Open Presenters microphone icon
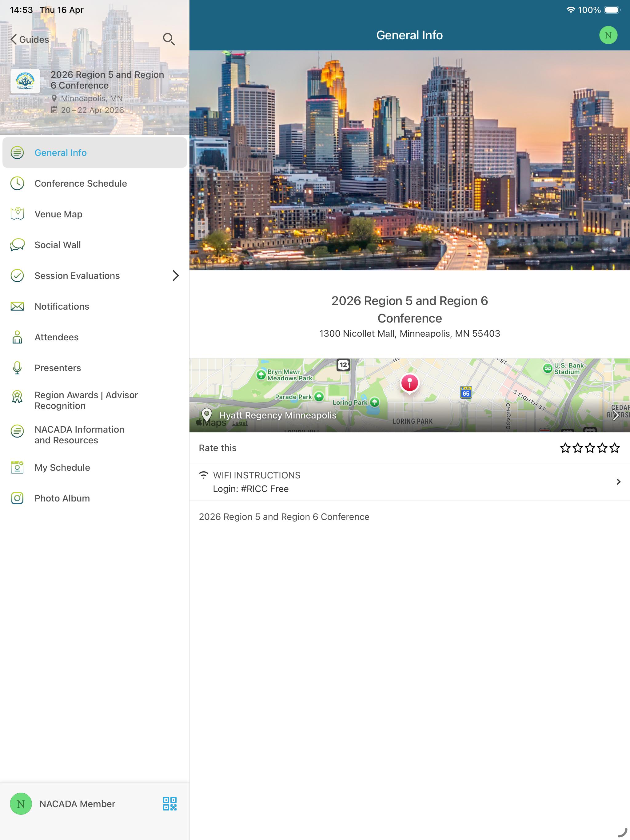The height and width of the screenshot is (840, 630). 17,368
